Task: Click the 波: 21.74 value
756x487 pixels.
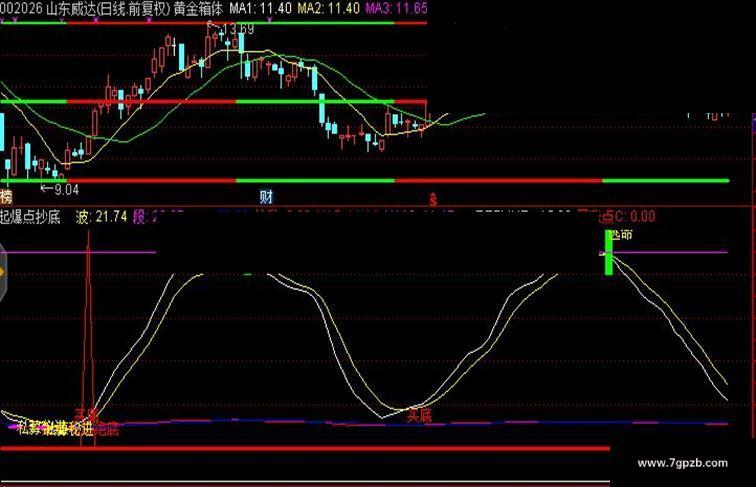Action: tap(101, 217)
